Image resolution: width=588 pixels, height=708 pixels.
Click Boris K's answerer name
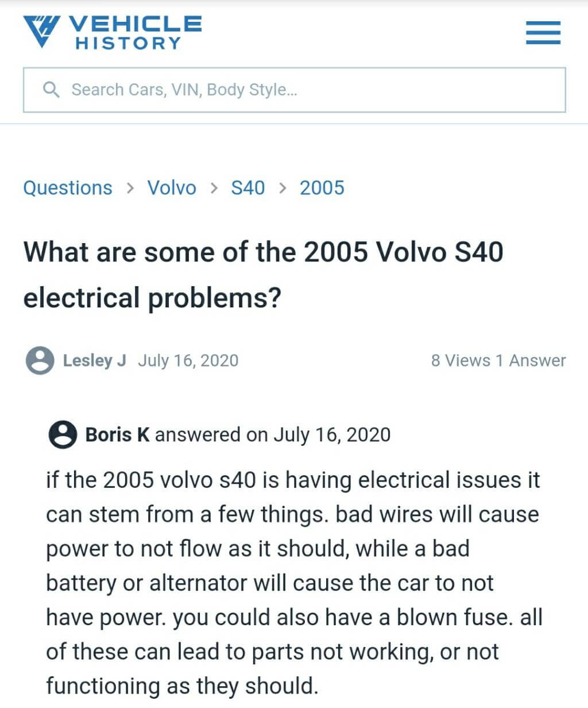coord(117,435)
